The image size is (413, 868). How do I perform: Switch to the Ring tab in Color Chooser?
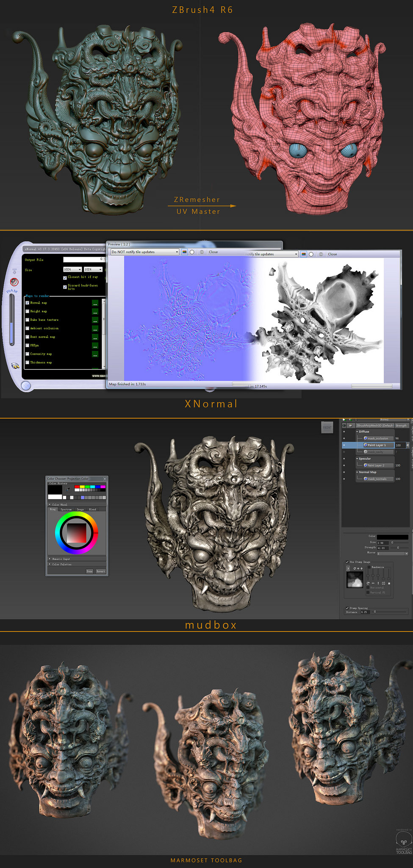(x=53, y=509)
